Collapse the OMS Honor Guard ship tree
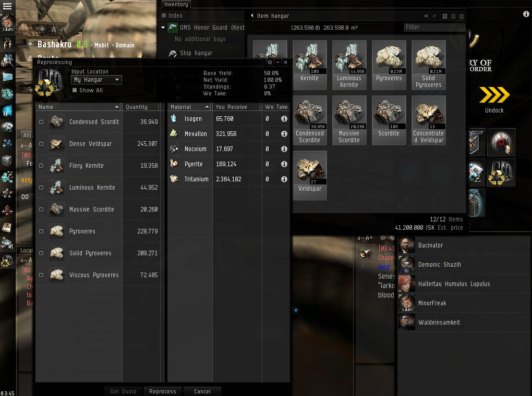 pos(163,28)
